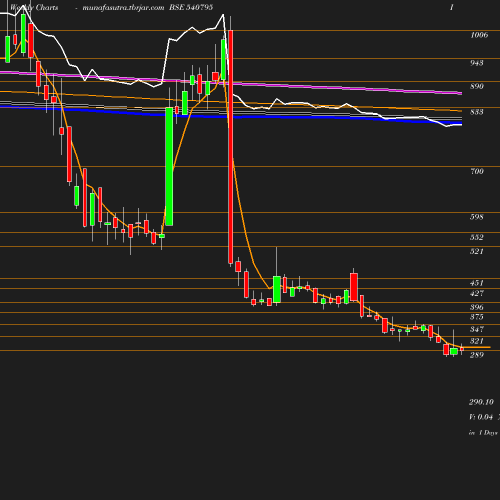Select the 321 price axis label
500x500 pixels.
pyautogui.click(x=477, y=341)
